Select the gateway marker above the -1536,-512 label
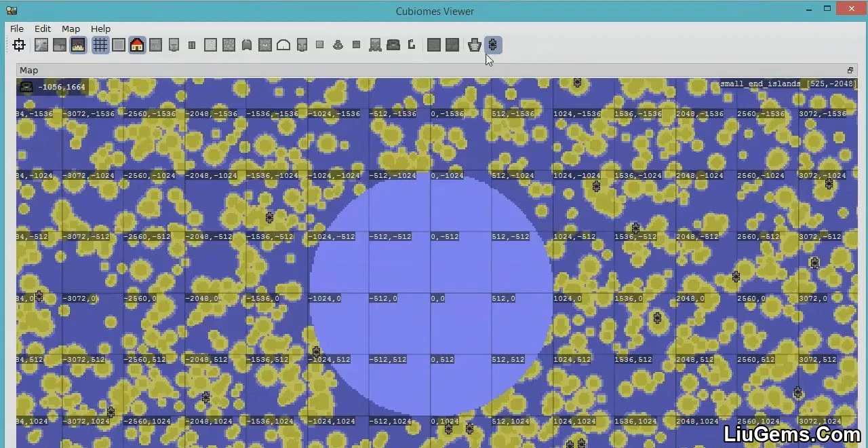 pos(269,218)
